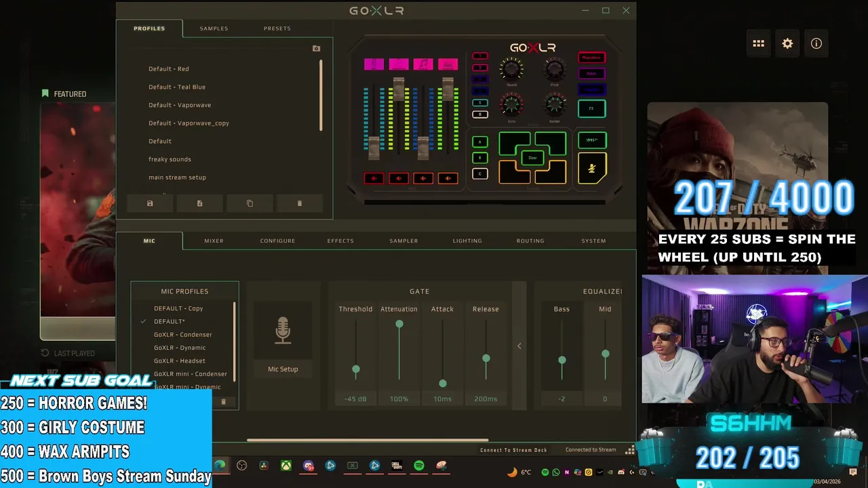Click effects preset button 1 on the GoXLR

480,56
